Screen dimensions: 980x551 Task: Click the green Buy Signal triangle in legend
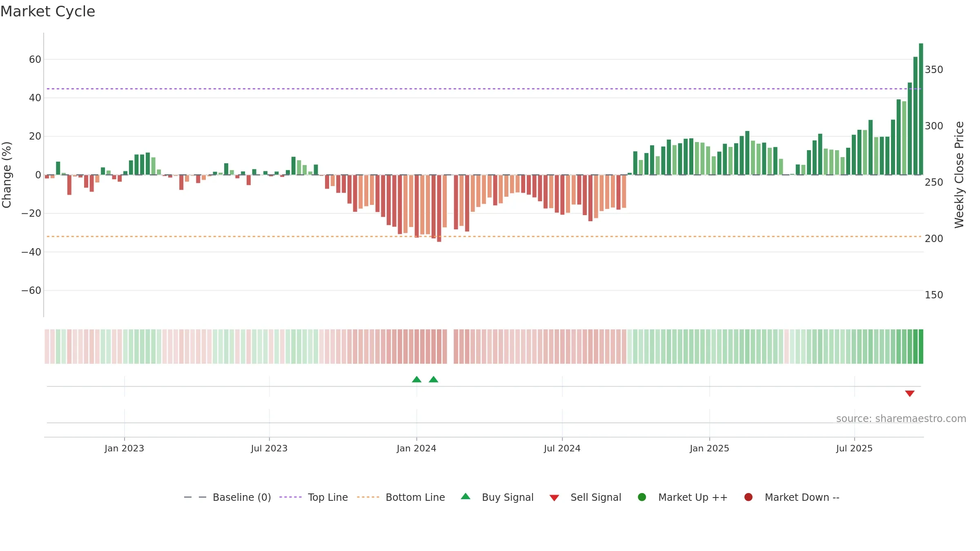tap(465, 496)
